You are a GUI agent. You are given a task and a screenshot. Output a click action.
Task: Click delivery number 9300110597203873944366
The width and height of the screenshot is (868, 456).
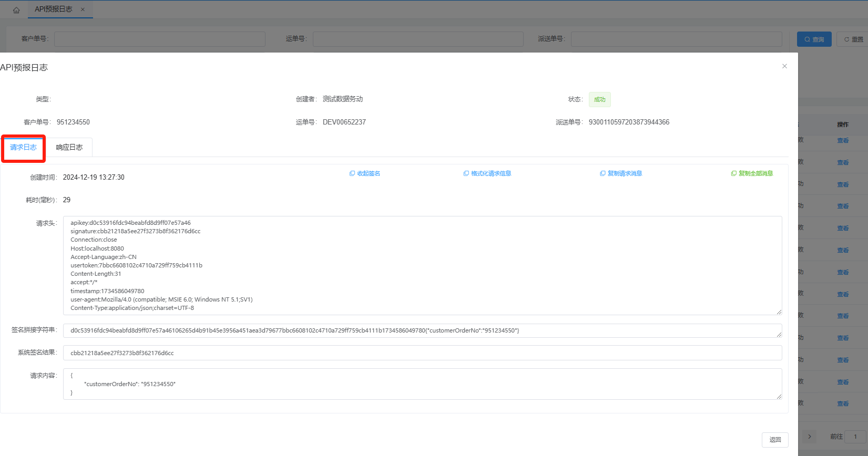(x=629, y=122)
